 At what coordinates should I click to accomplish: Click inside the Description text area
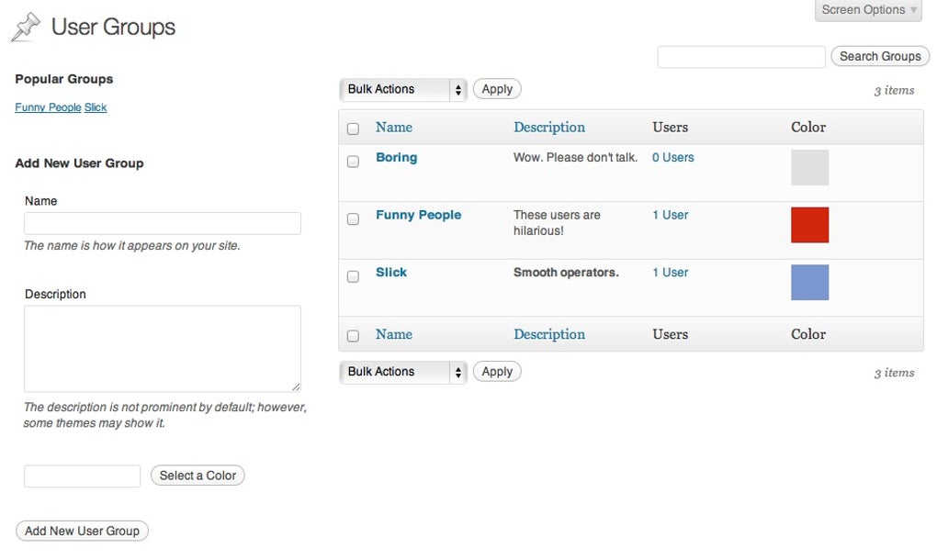coord(162,347)
